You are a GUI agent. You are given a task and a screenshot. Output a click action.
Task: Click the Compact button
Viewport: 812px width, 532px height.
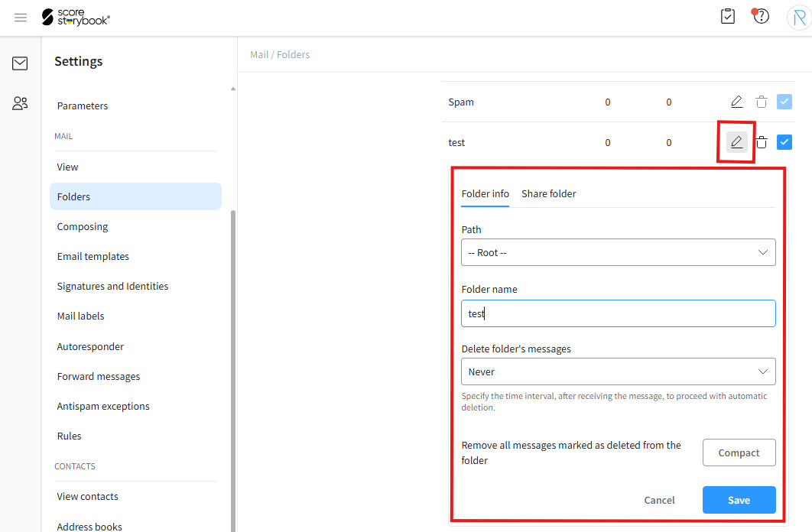pyautogui.click(x=739, y=453)
